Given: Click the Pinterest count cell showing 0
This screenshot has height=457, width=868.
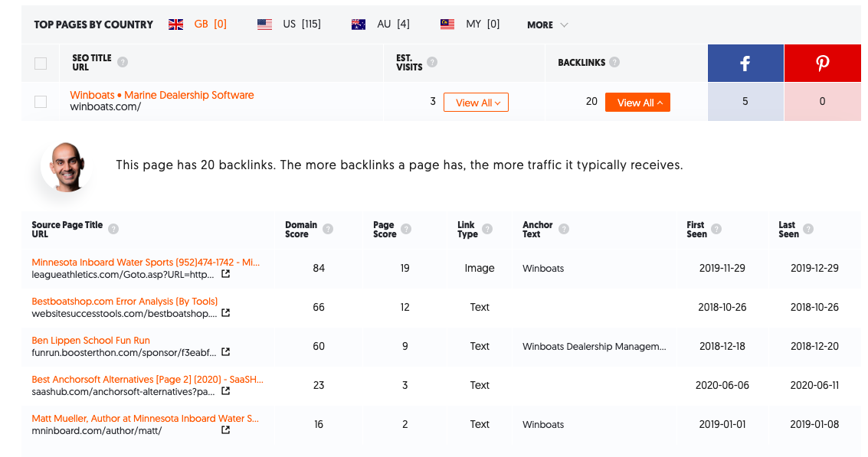Looking at the screenshot, I should 823,101.
